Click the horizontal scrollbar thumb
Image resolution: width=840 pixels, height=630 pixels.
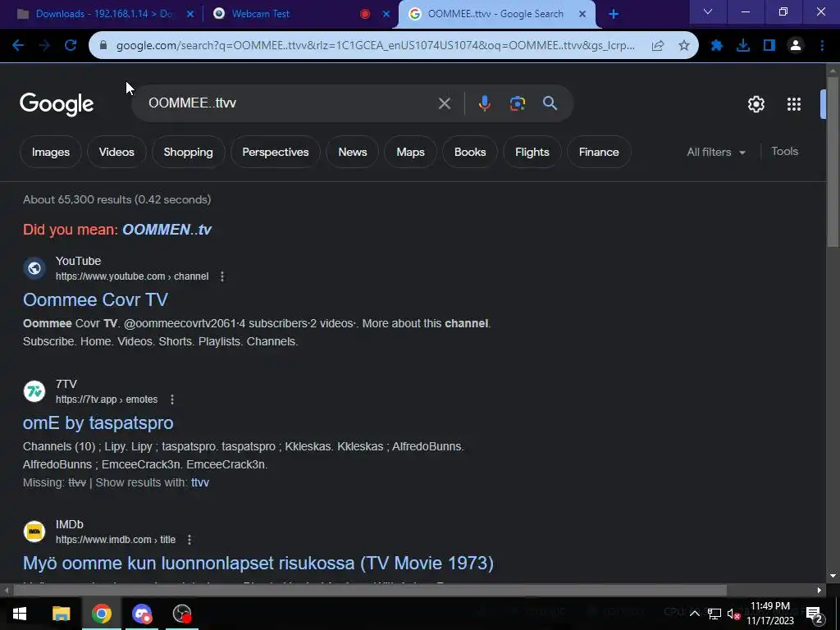[370, 591]
